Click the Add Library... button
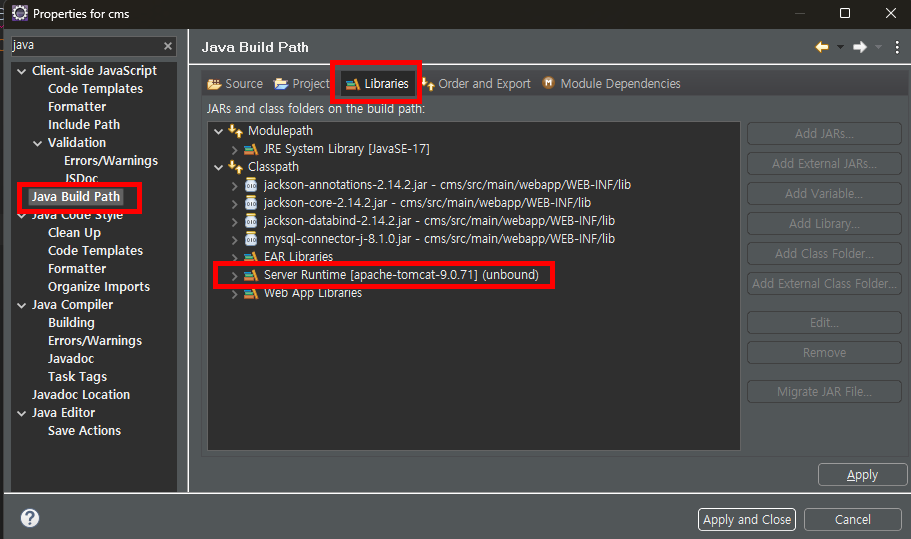The width and height of the screenshot is (911, 539). (x=824, y=224)
